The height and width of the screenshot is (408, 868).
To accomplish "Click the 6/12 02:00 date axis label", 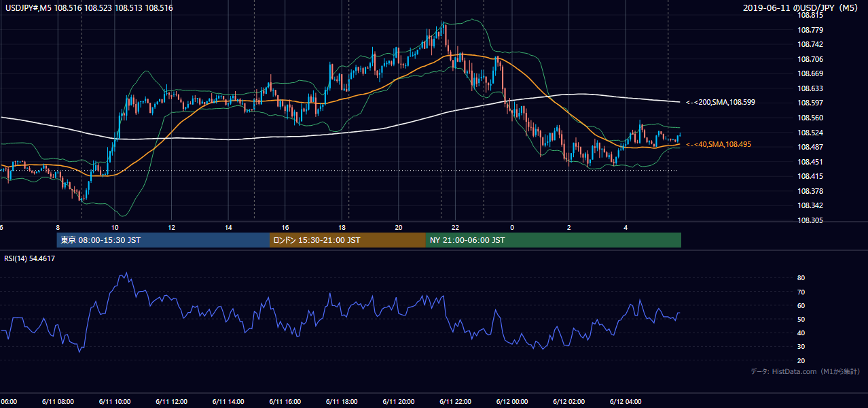I will [x=569, y=401].
